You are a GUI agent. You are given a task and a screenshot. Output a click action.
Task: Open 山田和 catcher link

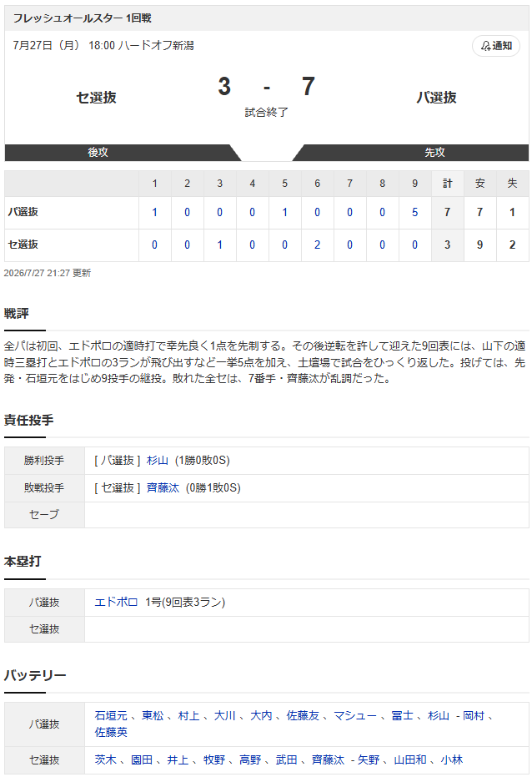click(x=410, y=759)
